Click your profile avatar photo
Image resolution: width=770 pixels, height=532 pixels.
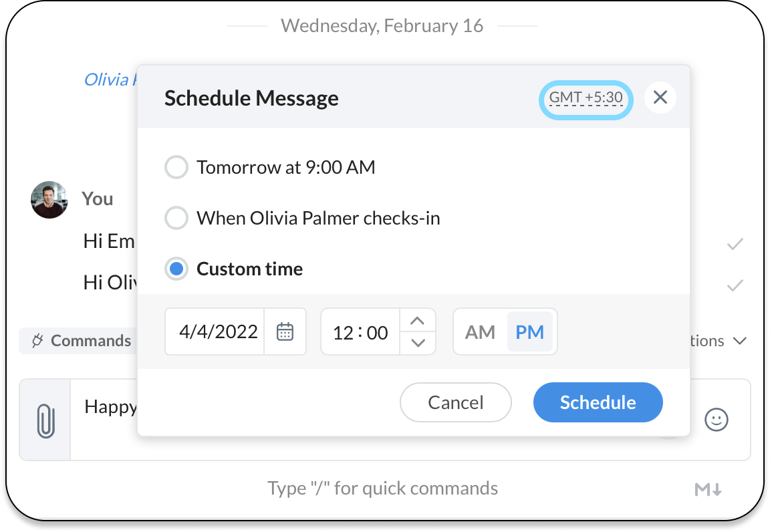click(x=49, y=200)
